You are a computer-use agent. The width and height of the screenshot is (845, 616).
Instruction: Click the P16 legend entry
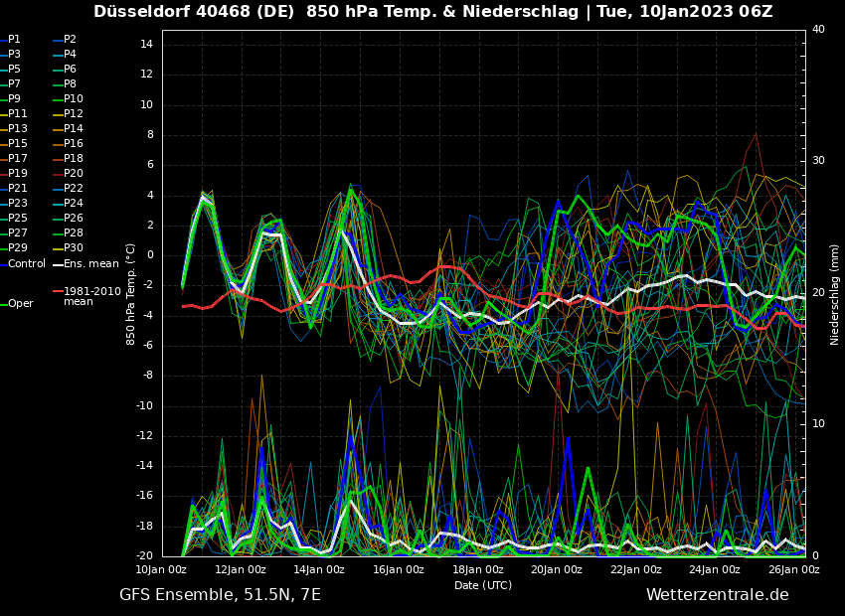click(x=74, y=144)
